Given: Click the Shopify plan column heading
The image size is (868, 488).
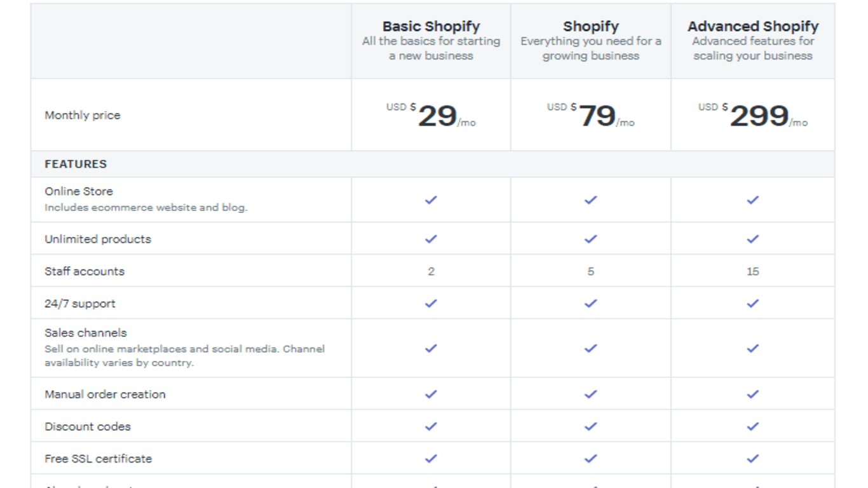Looking at the screenshot, I should tap(590, 27).
